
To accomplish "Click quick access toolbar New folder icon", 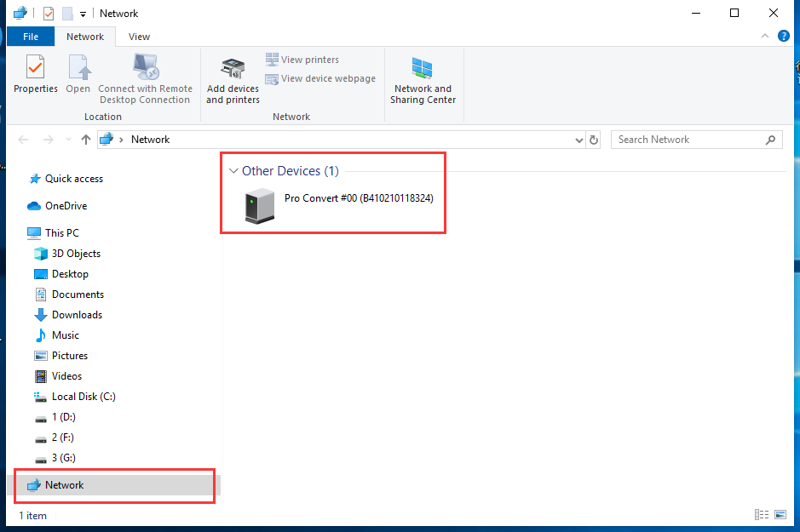I will tap(67, 14).
